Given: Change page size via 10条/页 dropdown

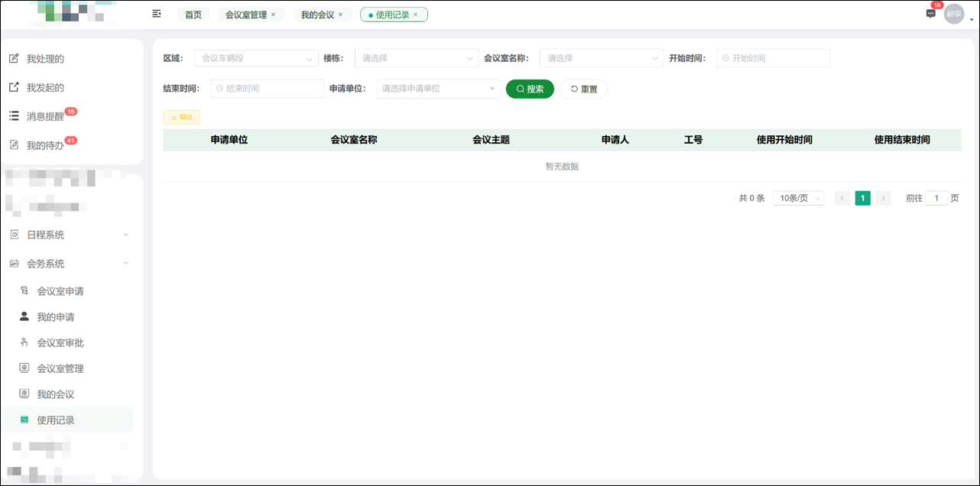Looking at the screenshot, I should pyautogui.click(x=797, y=197).
